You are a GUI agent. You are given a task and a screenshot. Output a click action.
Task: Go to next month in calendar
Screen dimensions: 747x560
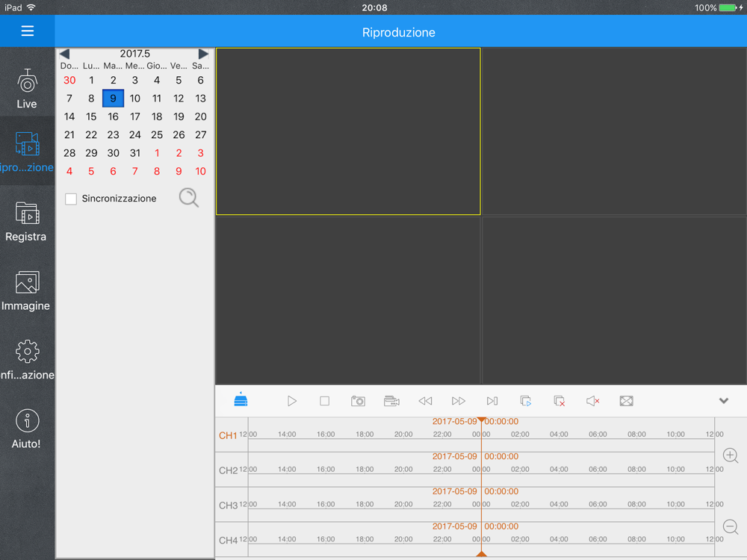[x=203, y=54]
